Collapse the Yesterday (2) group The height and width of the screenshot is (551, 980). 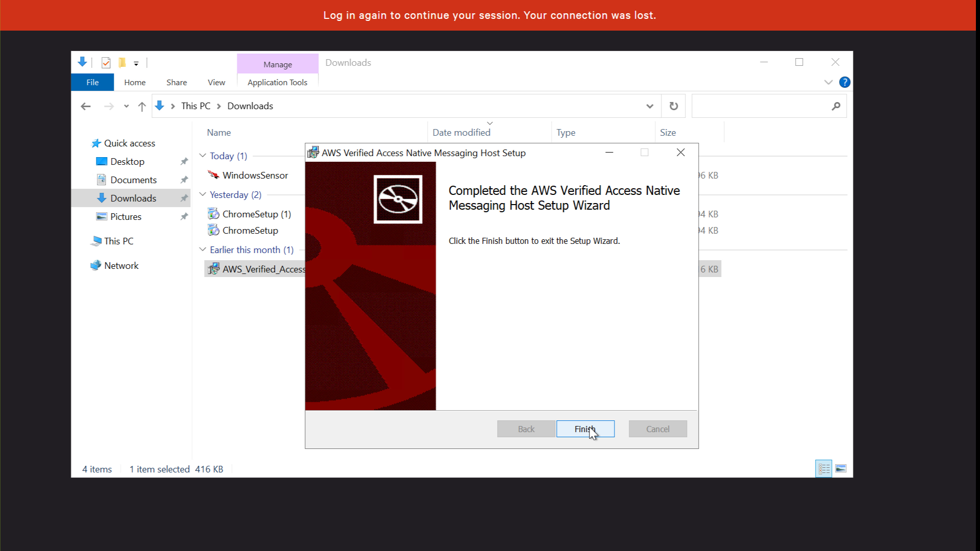203,194
